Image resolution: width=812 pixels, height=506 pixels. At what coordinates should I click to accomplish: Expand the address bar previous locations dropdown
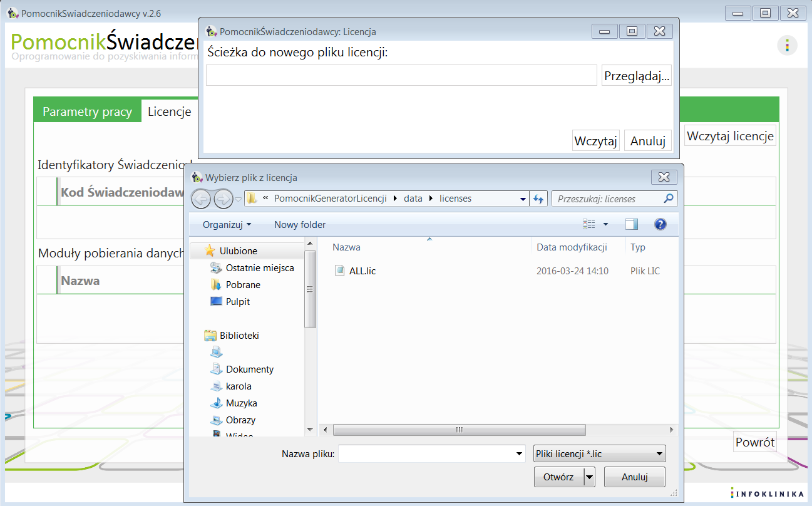[x=523, y=199]
